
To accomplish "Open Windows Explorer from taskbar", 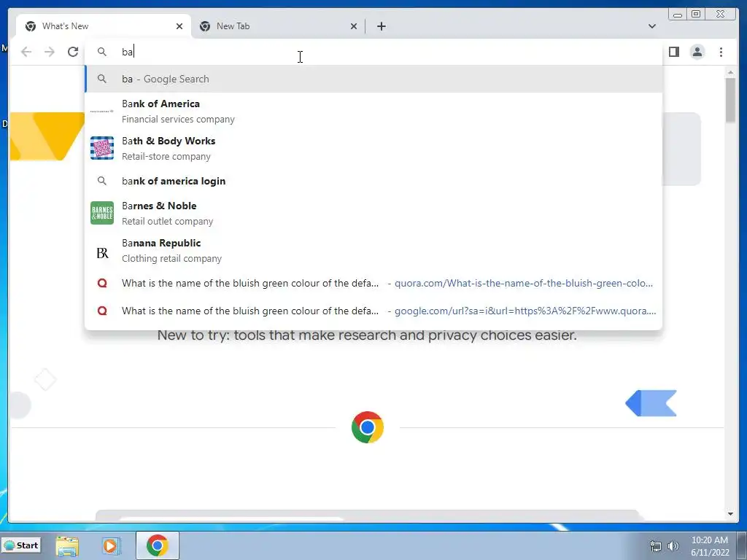I will pyautogui.click(x=68, y=545).
